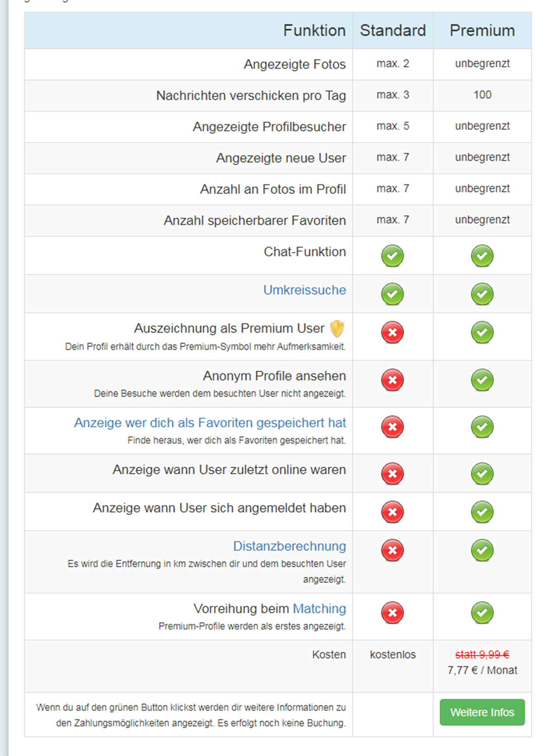Click the golden Premium shield badge

pos(337,329)
